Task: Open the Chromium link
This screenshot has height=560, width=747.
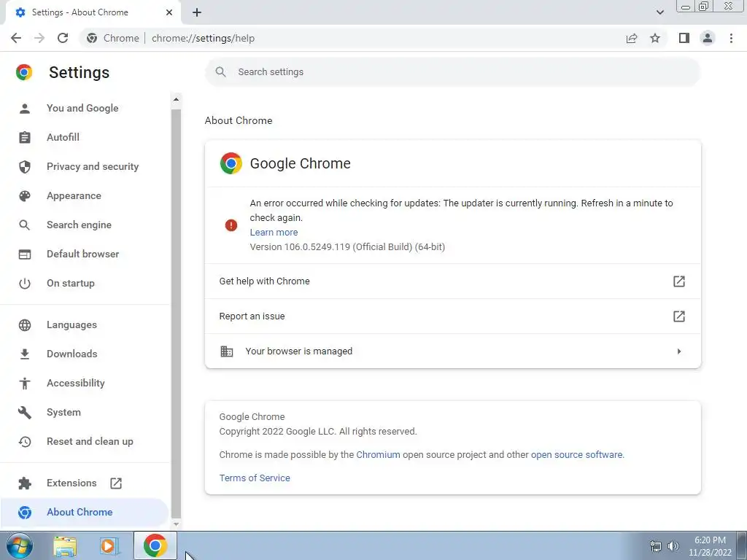Action: (379, 455)
